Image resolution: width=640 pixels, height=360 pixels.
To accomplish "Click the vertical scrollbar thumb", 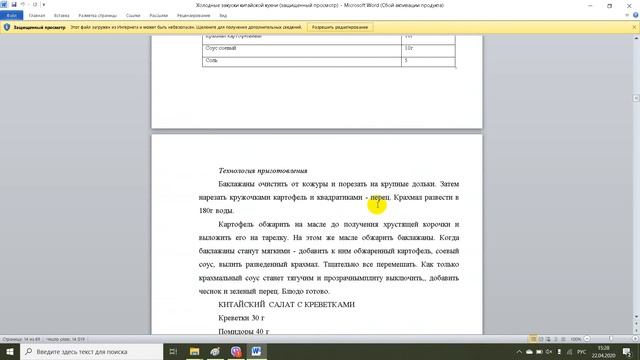I will coord(636,98).
